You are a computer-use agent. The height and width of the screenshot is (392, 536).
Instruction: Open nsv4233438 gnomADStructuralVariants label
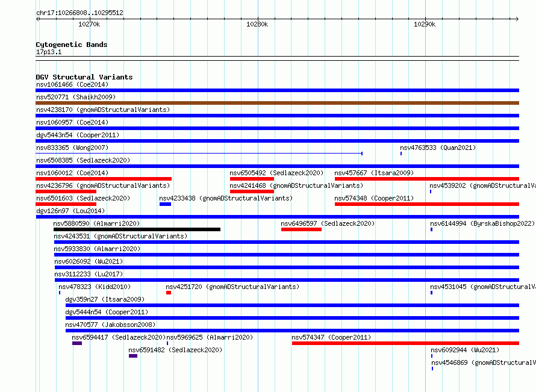point(226,198)
